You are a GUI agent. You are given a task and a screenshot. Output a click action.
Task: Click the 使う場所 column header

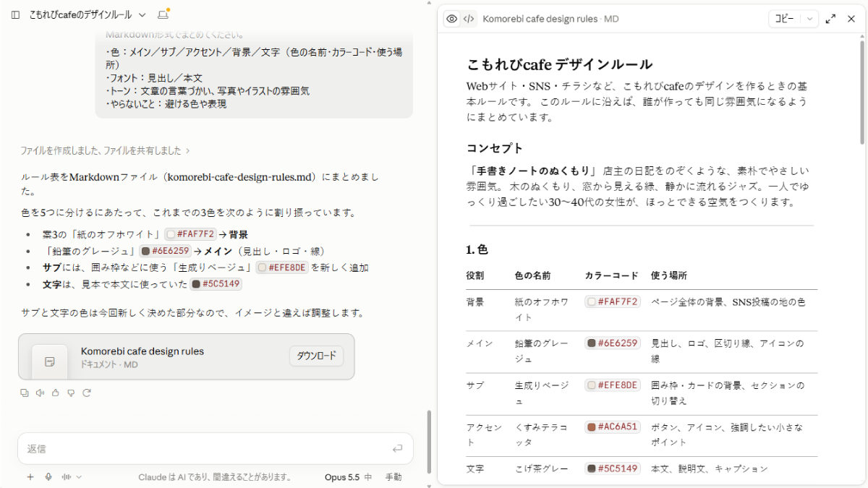(x=669, y=275)
